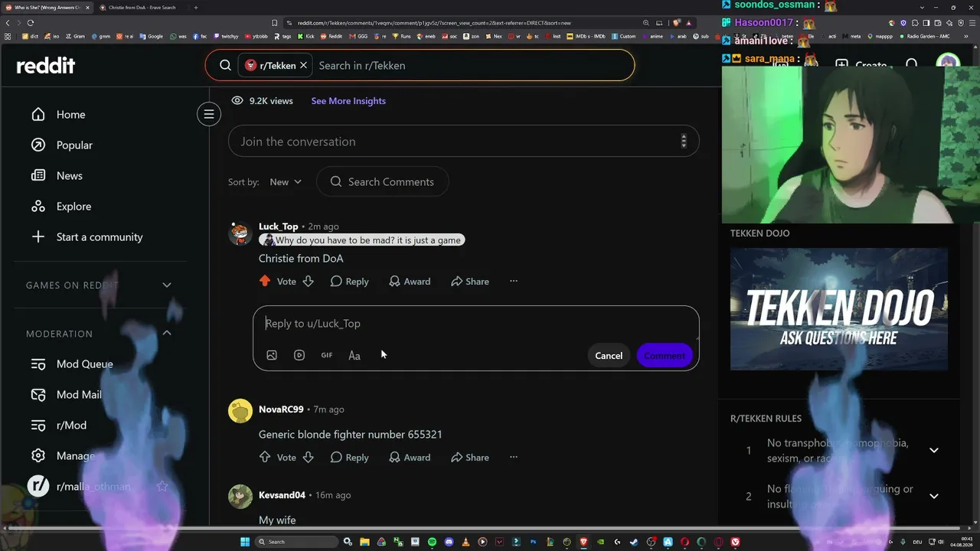Image resolution: width=980 pixels, height=551 pixels.
Task: Expand rule 2 in r/Tekken rules
Action: point(934,497)
